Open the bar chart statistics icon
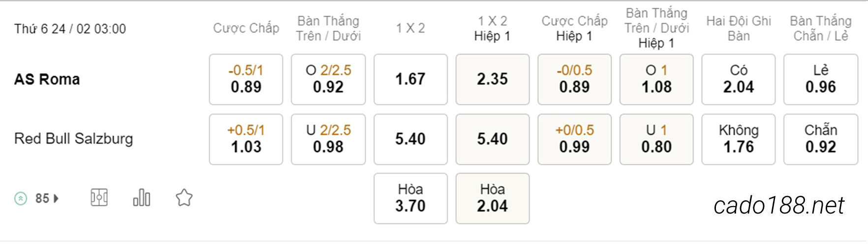 point(142,198)
